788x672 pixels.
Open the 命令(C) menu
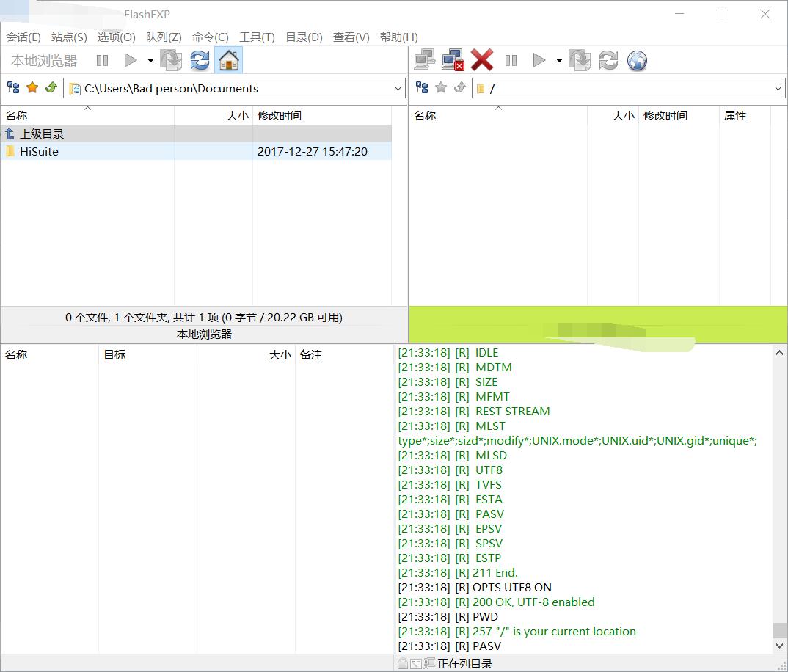[210, 37]
